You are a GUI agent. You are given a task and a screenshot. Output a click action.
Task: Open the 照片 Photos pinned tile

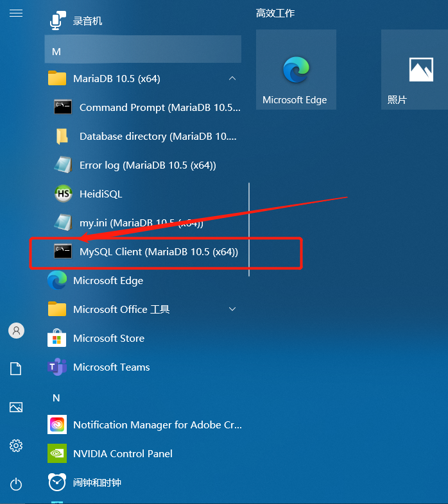pyautogui.click(x=415, y=69)
